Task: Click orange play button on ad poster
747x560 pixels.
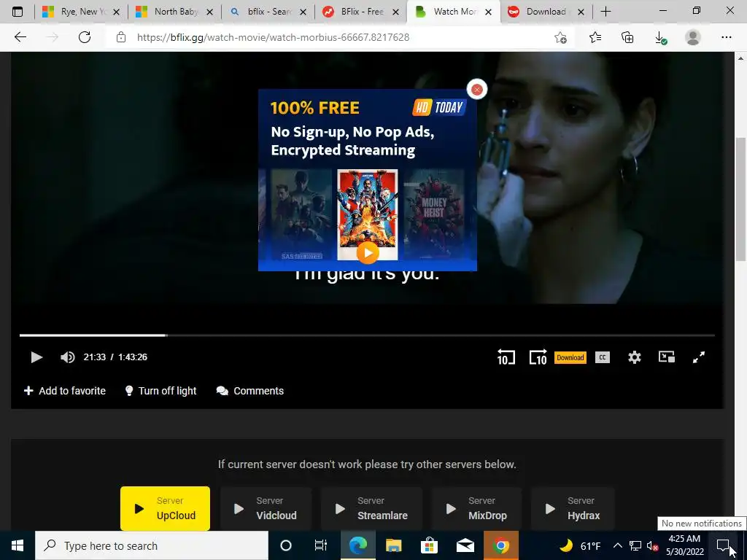Action: (368, 252)
